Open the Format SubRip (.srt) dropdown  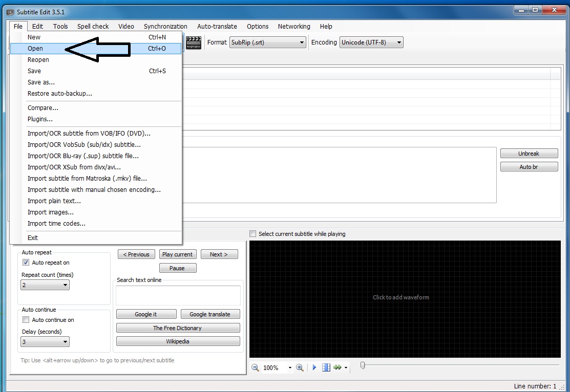tap(267, 42)
